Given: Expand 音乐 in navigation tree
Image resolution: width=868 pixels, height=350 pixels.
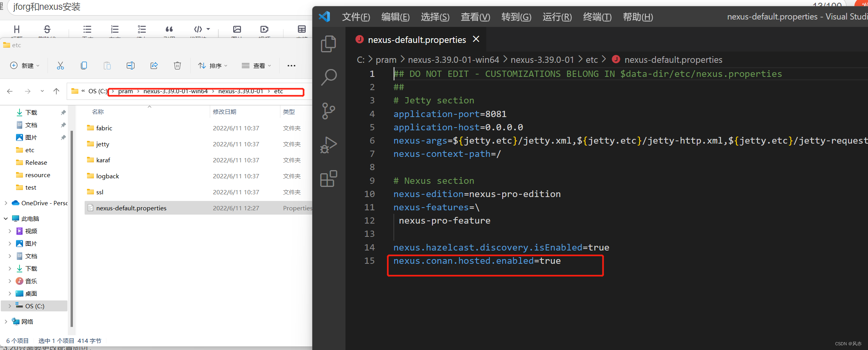Looking at the screenshot, I should [10, 281].
